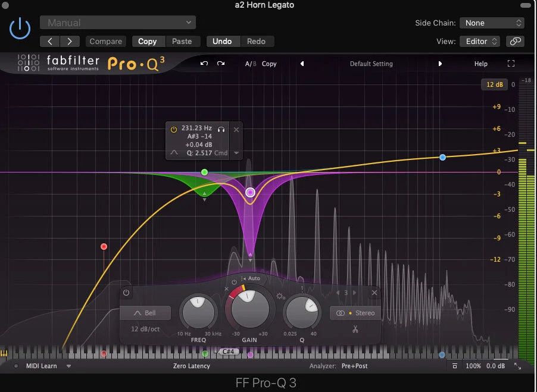Image resolution: width=537 pixels, height=392 pixels.
Task: Click Copy in the Logic plugin header
Action: click(x=147, y=42)
